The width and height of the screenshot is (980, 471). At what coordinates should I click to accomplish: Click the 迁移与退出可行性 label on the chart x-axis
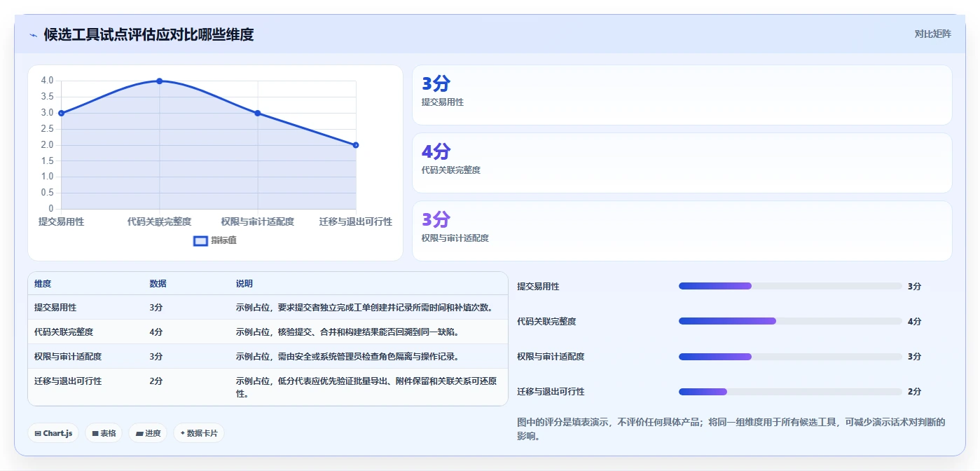tap(356, 221)
